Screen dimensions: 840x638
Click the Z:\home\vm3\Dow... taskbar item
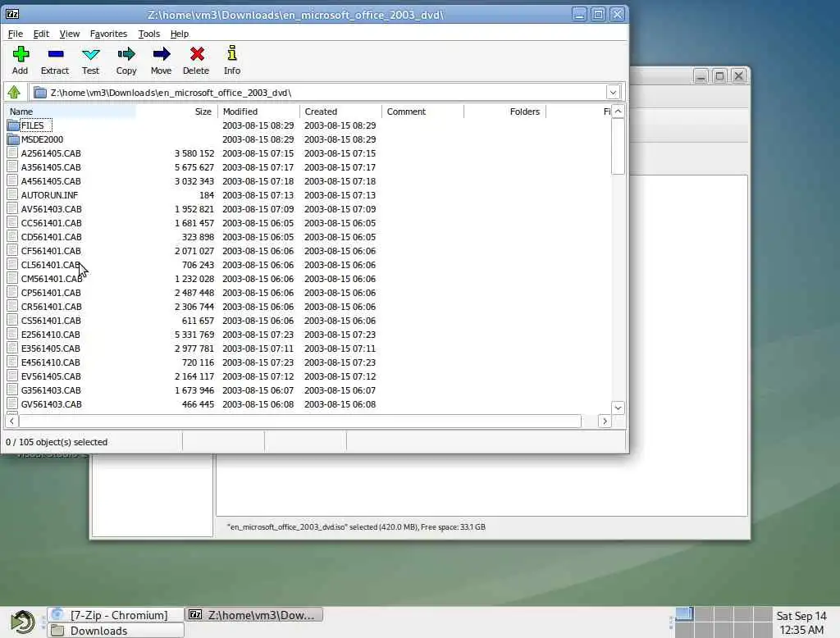tap(254, 615)
